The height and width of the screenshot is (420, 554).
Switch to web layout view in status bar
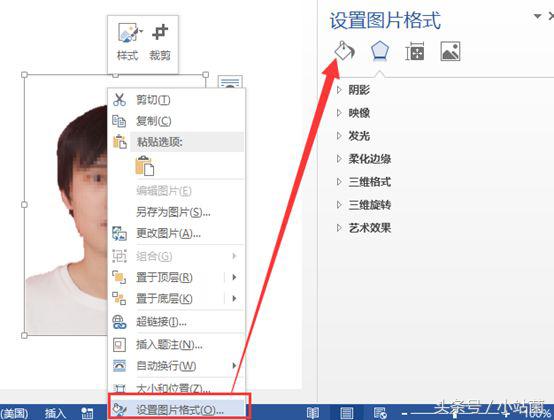coord(381,413)
